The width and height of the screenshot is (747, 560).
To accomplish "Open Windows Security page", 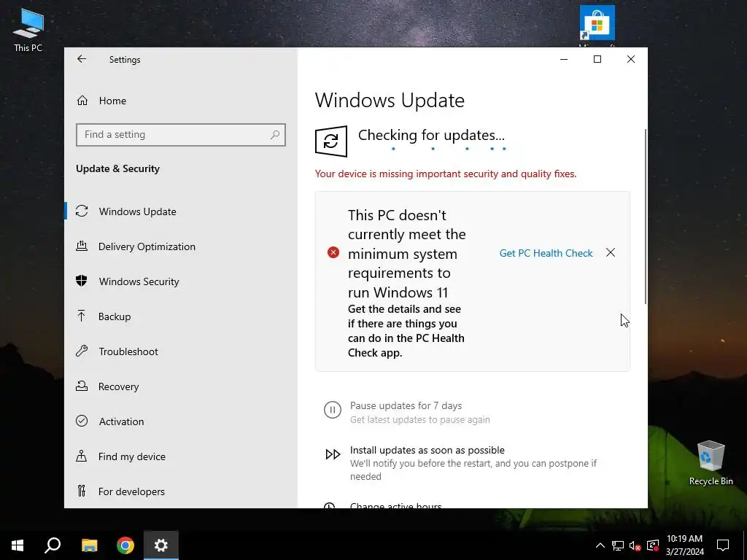I will [x=139, y=281].
